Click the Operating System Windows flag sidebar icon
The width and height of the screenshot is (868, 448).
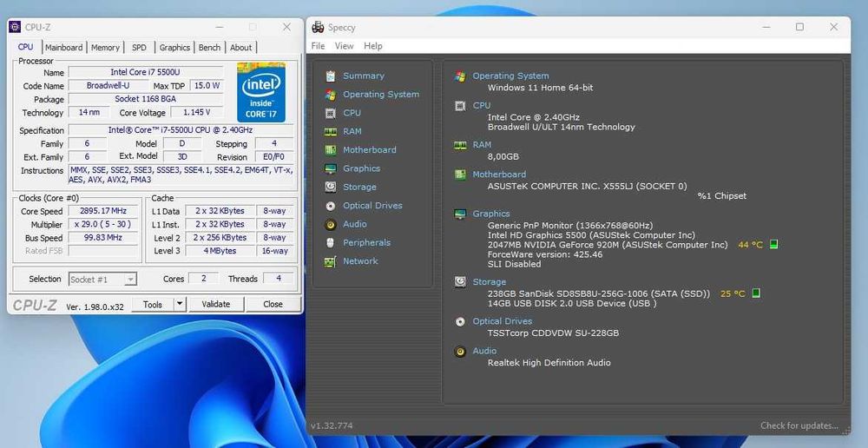pyautogui.click(x=331, y=95)
